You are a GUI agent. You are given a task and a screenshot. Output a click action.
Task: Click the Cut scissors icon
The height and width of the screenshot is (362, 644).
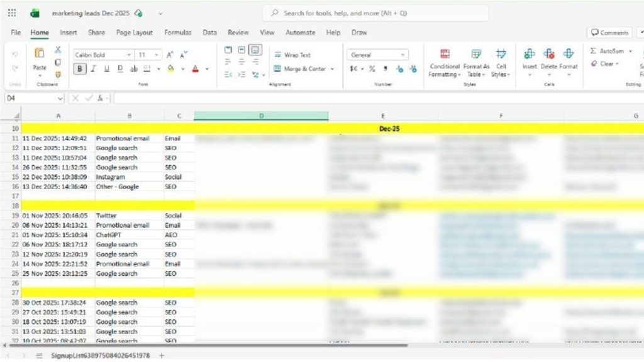coord(58,50)
